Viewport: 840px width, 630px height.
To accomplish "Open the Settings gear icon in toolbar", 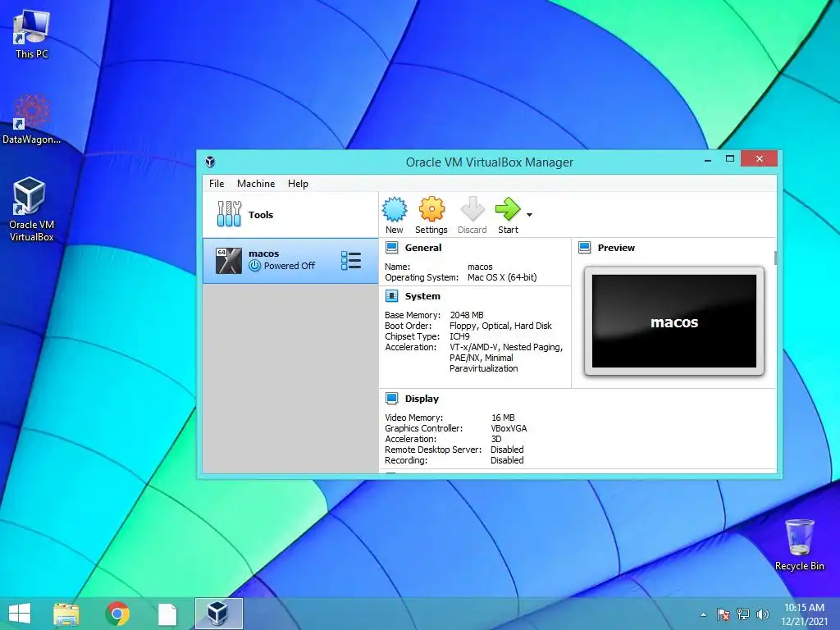I will [431, 209].
